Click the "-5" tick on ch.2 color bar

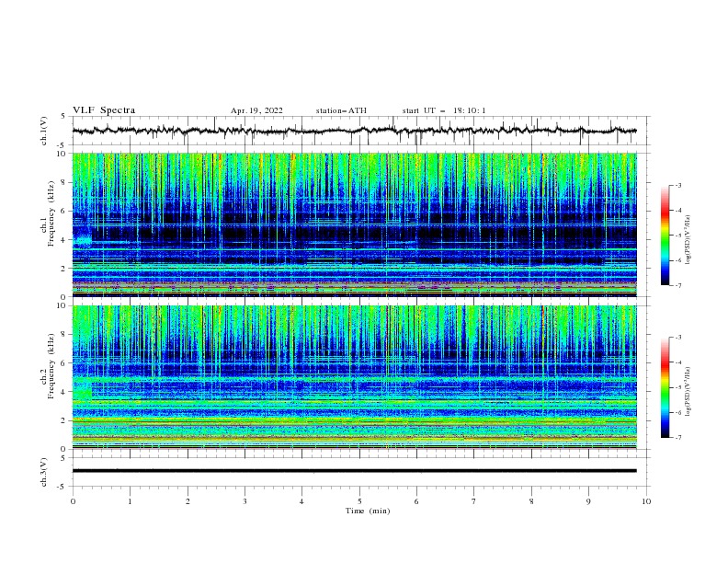[677, 387]
